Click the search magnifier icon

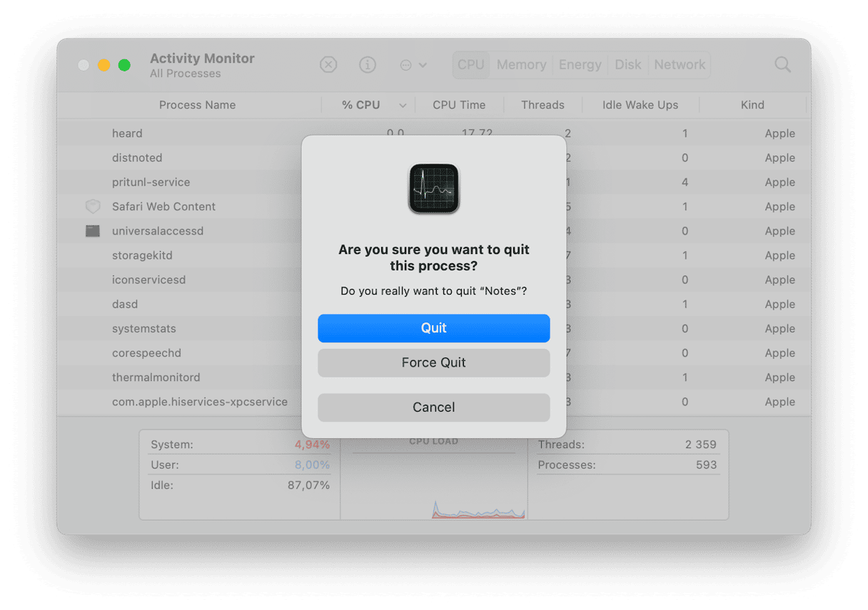[783, 65]
